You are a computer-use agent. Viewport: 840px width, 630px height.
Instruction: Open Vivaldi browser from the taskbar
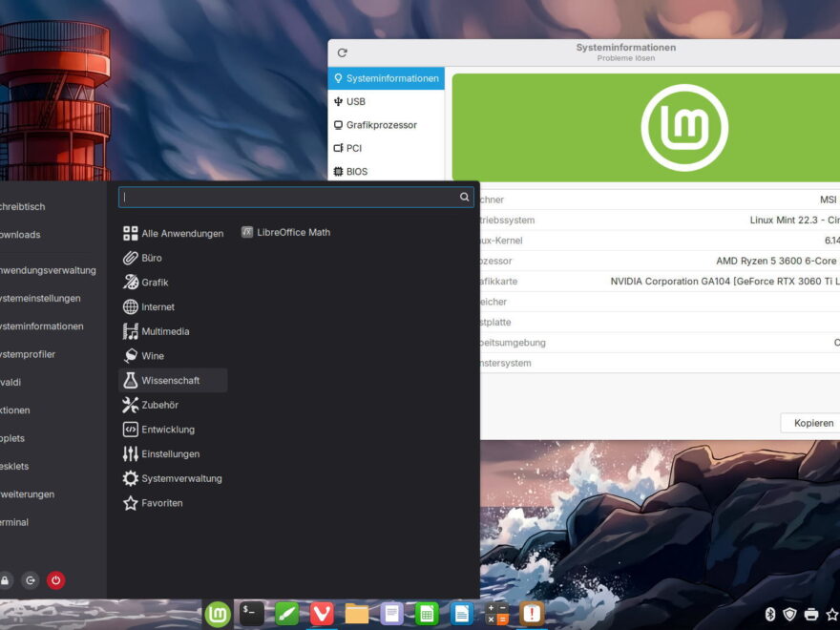[x=322, y=614]
